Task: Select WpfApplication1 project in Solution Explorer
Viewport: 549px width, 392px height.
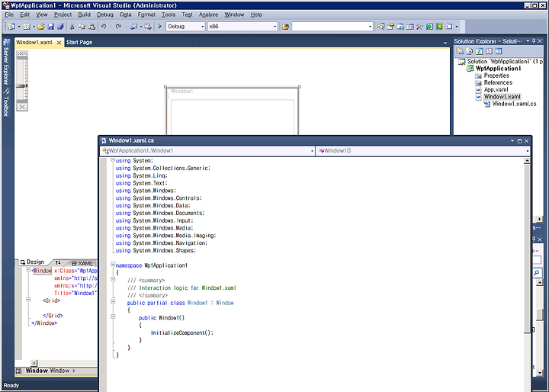Action: click(x=498, y=69)
